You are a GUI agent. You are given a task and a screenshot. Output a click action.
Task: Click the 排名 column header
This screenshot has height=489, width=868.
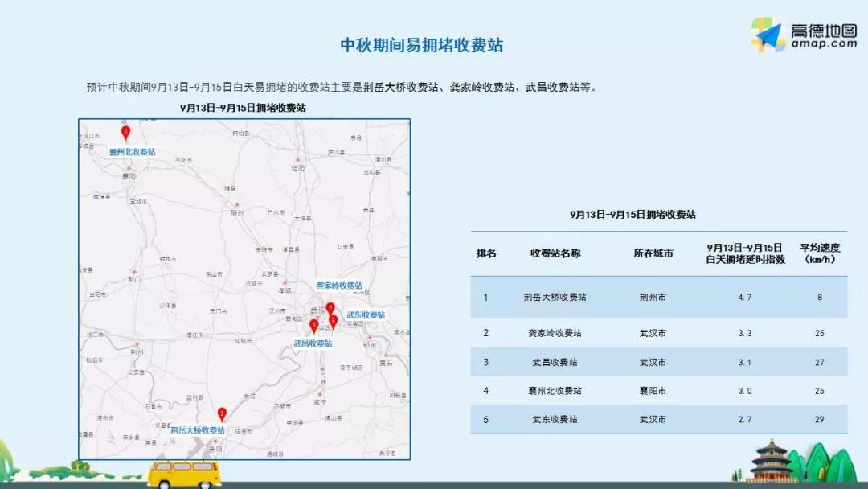(x=486, y=253)
